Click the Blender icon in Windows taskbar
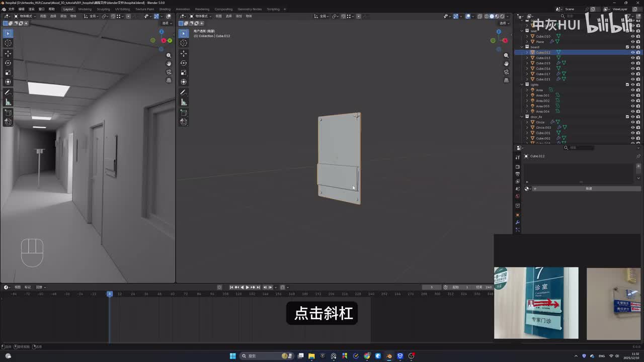 [389, 356]
